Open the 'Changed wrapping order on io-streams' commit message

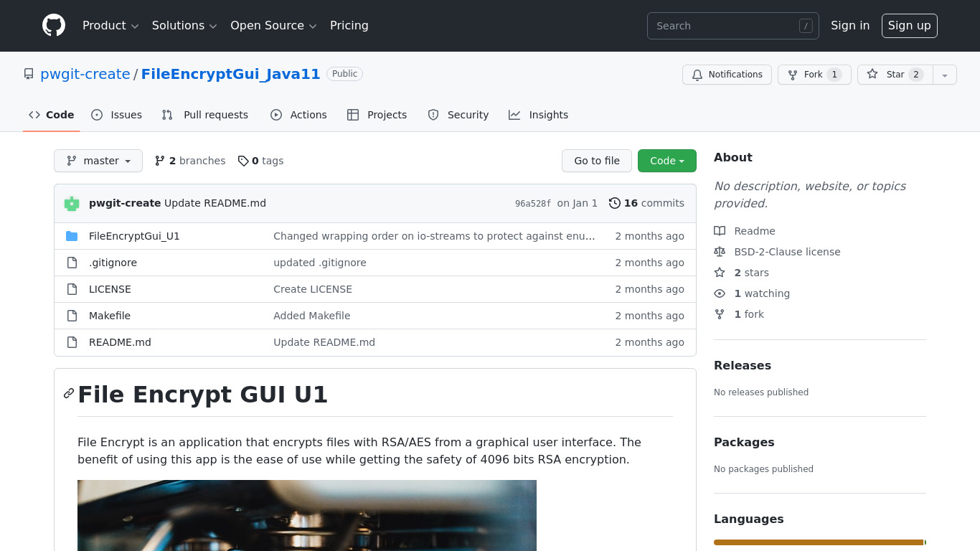[x=434, y=236]
